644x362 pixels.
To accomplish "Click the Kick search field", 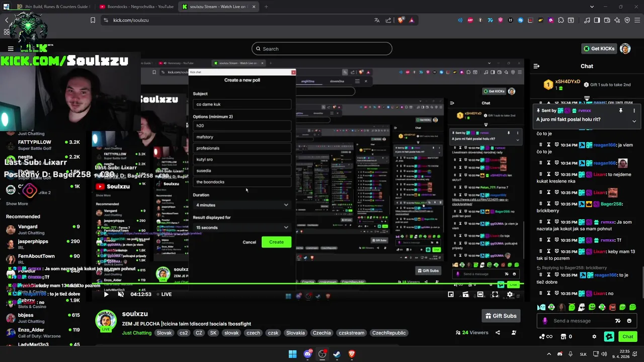I will click(322, 49).
